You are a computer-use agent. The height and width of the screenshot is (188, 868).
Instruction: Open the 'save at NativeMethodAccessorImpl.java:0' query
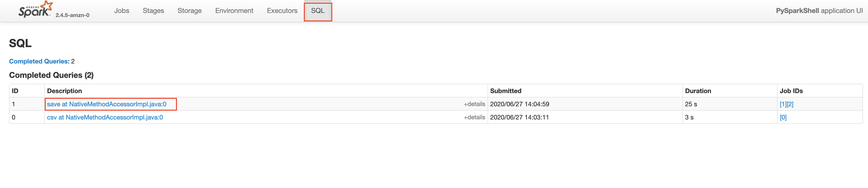coord(107,104)
